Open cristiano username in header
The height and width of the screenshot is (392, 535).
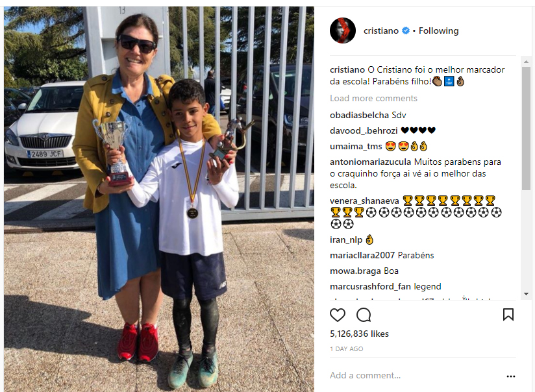(380, 31)
